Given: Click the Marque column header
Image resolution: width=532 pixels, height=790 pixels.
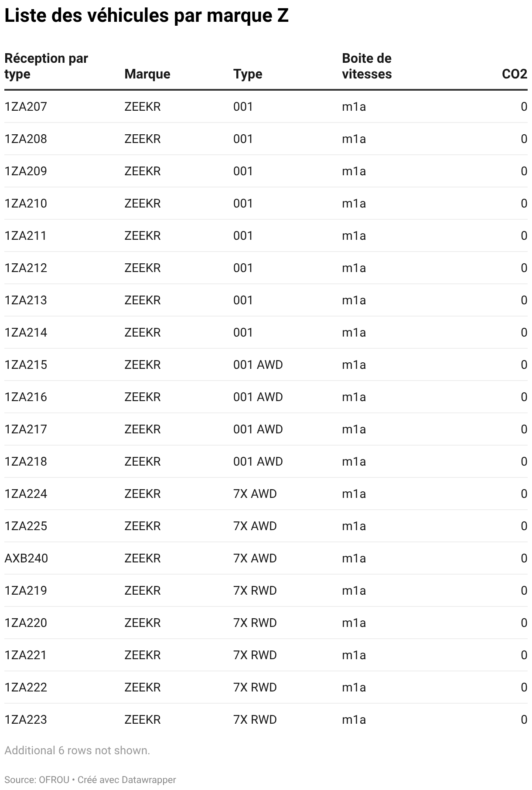Looking at the screenshot, I should point(147,74).
